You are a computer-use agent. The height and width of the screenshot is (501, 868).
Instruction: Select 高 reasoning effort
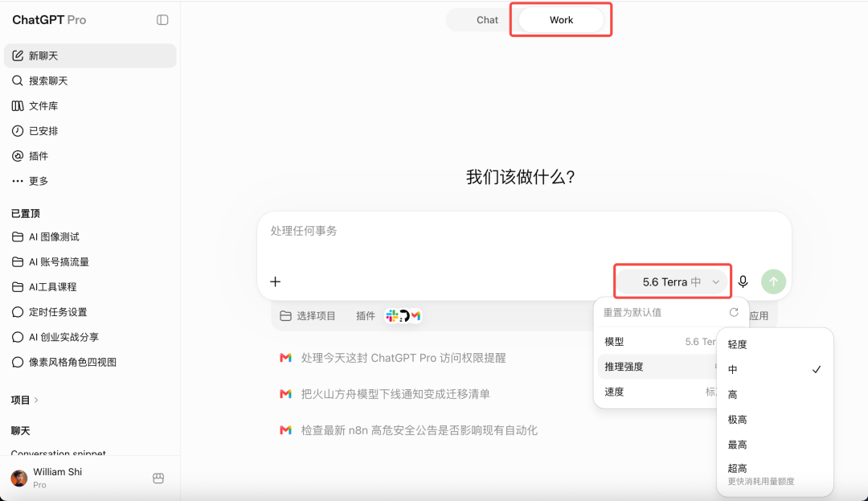pyautogui.click(x=775, y=395)
